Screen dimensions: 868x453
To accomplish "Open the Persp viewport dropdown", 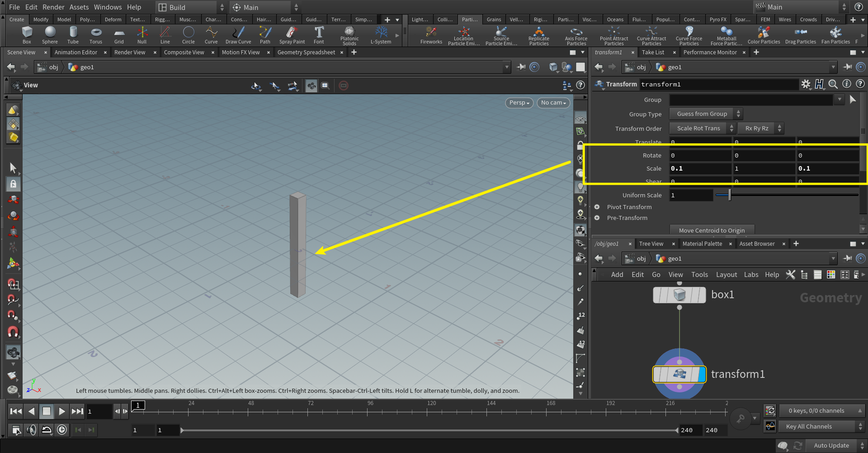I will (519, 103).
